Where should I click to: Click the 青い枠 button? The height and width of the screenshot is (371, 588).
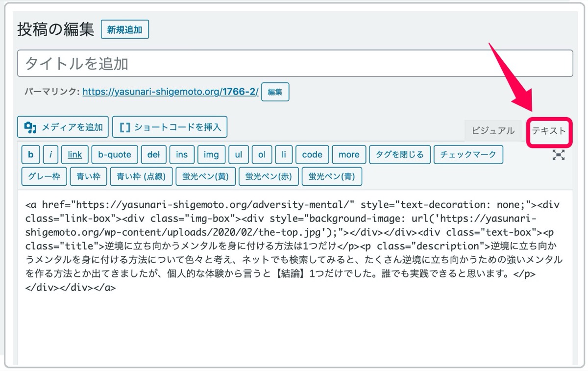[89, 176]
